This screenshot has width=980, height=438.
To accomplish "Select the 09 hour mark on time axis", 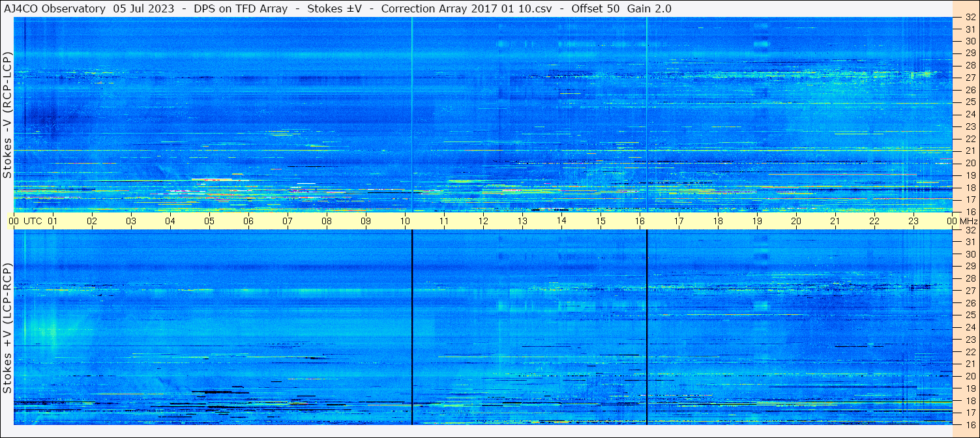I will (366, 221).
